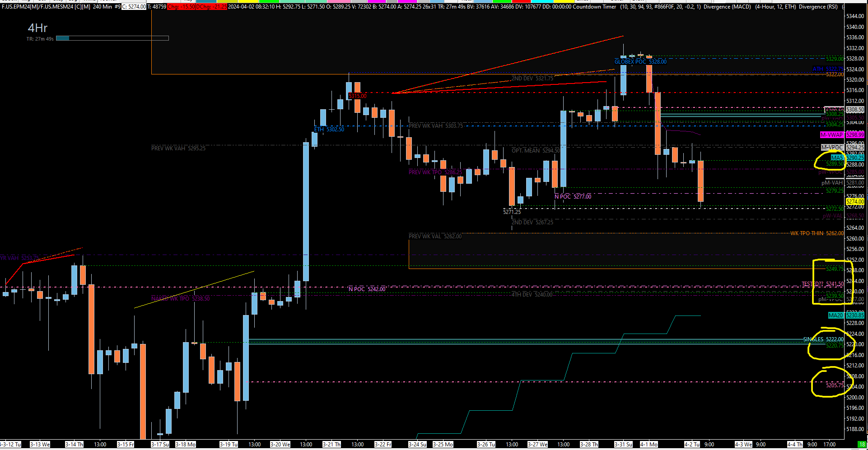Select the 4TH DEV 5240.00 label
The width and height of the screenshot is (868, 450).
click(x=532, y=295)
